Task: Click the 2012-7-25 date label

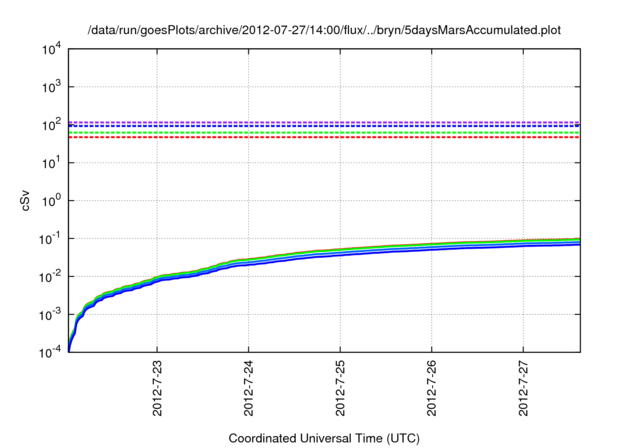Action: [x=340, y=388]
